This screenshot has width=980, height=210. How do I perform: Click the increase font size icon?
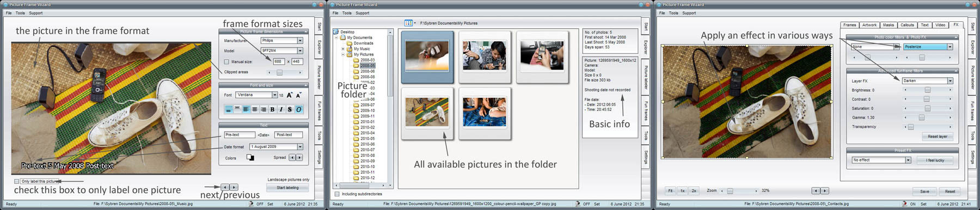(290, 95)
